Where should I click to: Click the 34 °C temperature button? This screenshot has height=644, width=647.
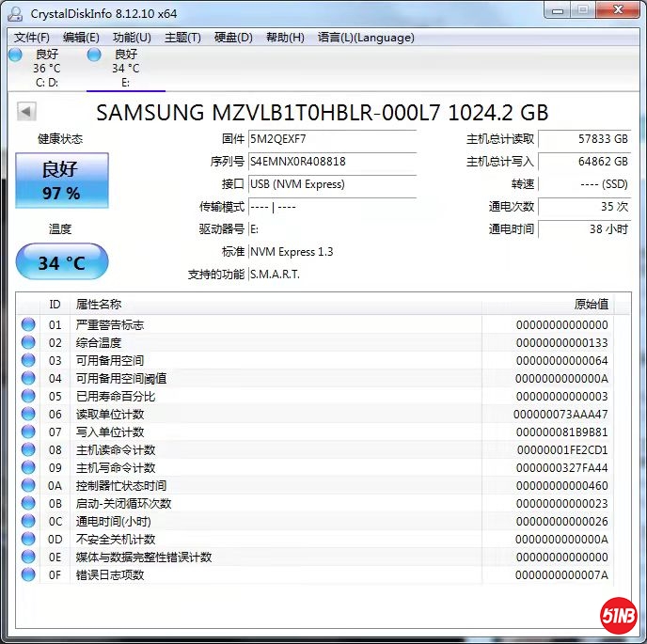[62, 261]
